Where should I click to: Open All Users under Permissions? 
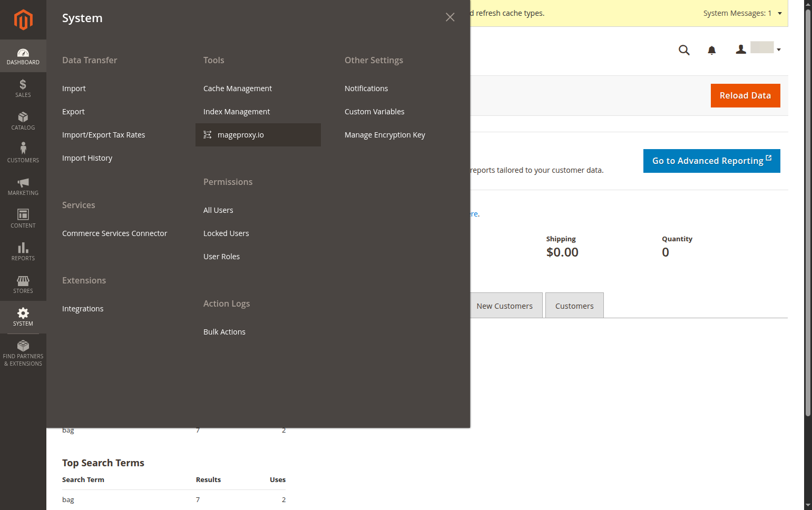(x=218, y=210)
